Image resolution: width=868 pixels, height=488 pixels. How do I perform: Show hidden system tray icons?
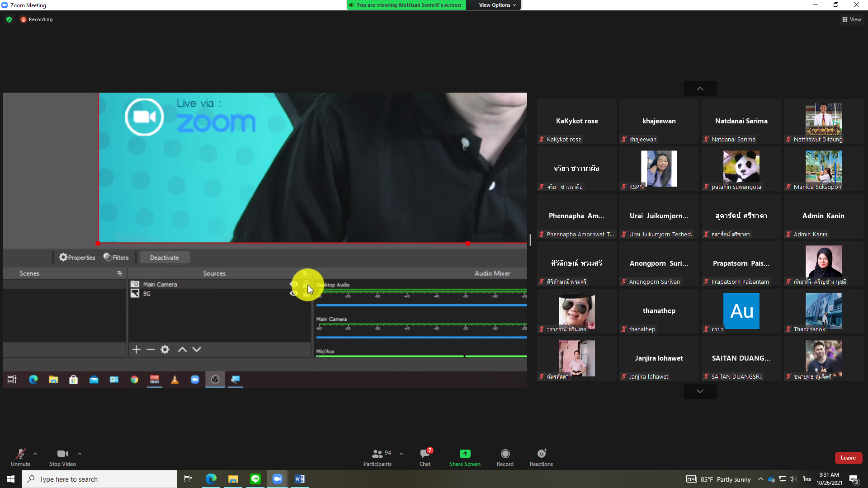[x=760, y=479]
